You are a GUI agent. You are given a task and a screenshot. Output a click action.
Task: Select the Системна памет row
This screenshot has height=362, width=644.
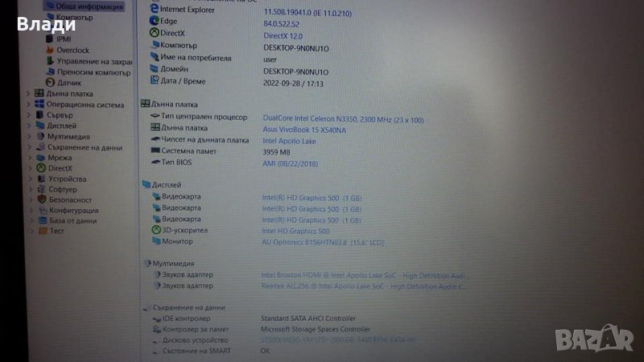click(188, 151)
